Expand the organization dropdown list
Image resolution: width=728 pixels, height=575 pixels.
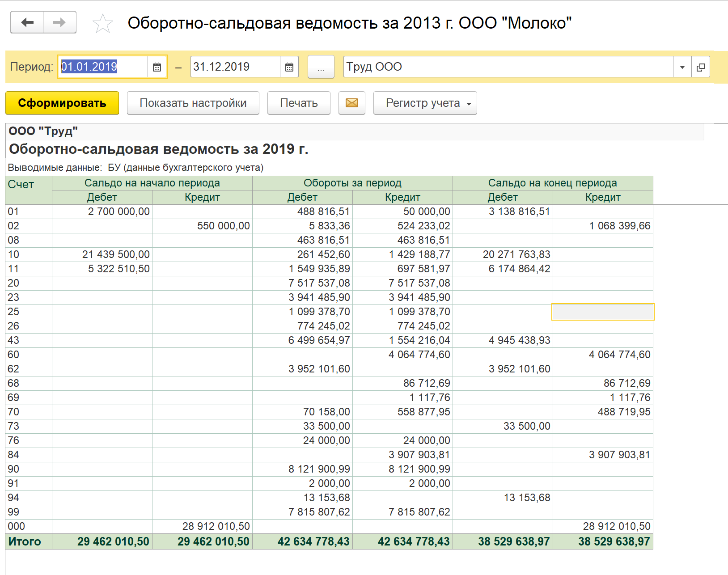[682, 67]
